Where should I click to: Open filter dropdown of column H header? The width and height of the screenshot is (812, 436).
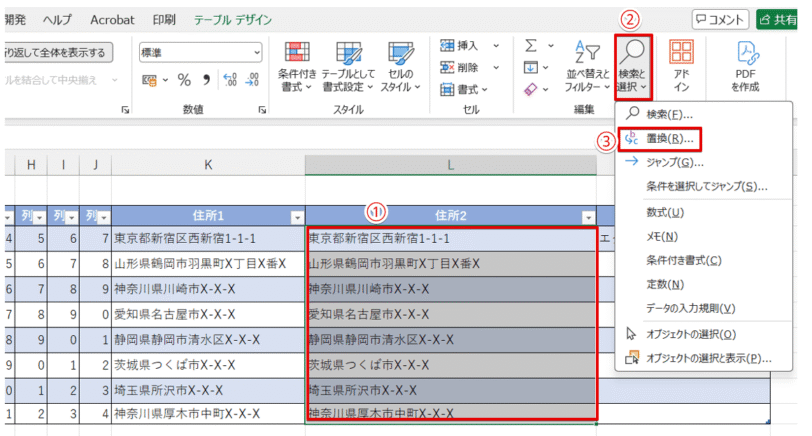(x=39, y=218)
